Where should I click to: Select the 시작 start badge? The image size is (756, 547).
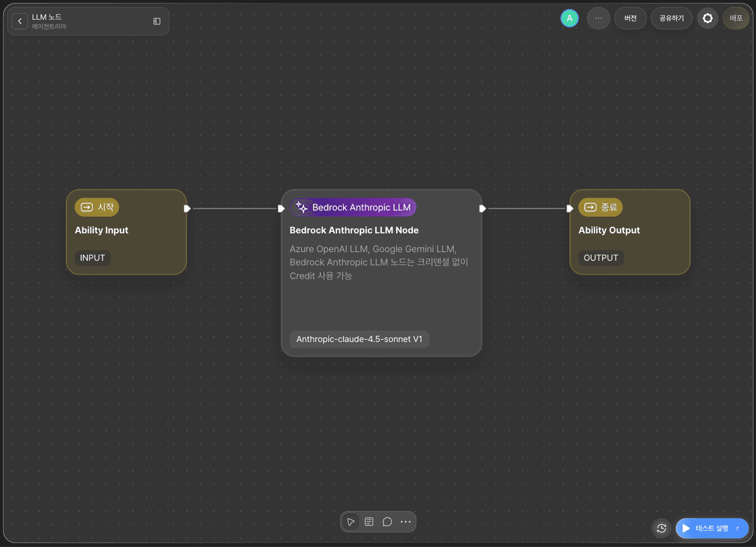97,207
